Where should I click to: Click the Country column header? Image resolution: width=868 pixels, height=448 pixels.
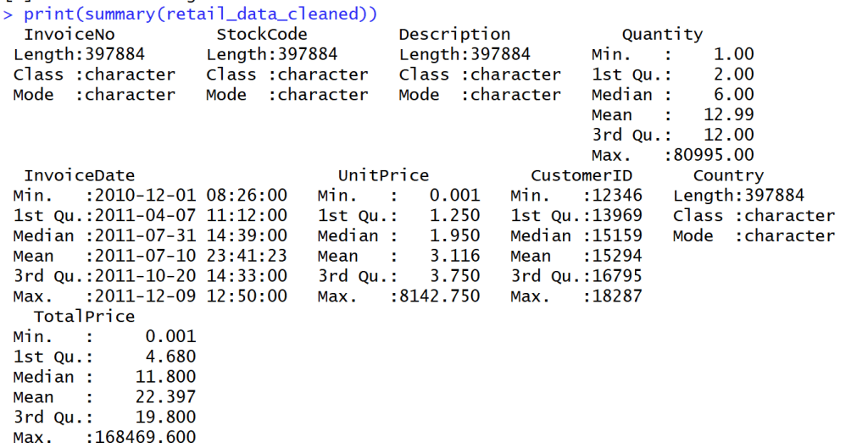coord(728,175)
